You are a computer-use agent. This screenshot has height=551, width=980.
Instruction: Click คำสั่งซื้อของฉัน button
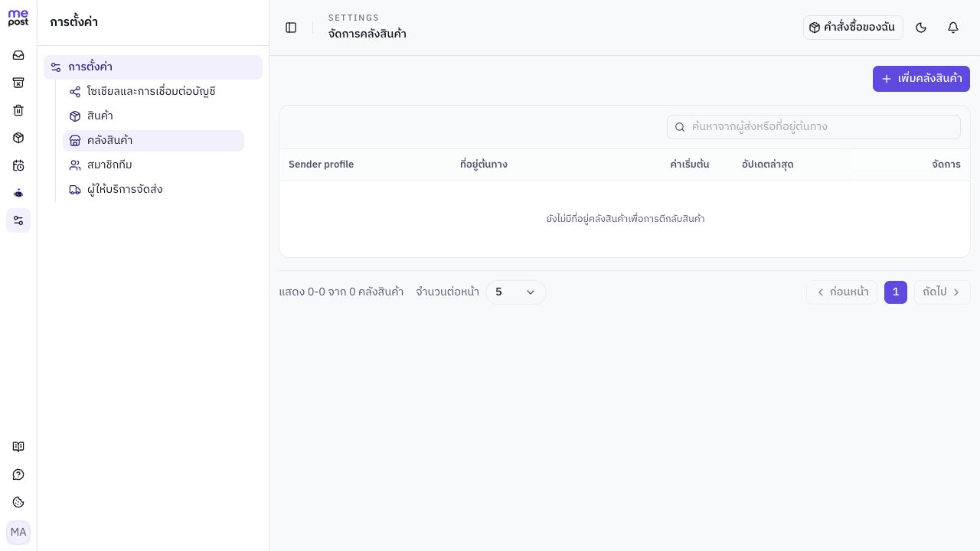[x=853, y=28]
